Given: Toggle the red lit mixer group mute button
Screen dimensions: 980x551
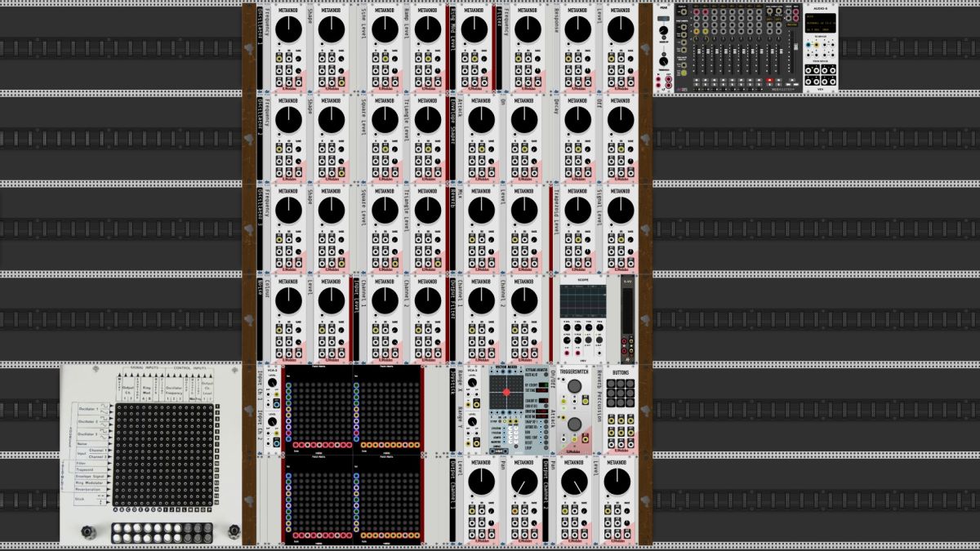Looking at the screenshot, I should pos(769,80).
